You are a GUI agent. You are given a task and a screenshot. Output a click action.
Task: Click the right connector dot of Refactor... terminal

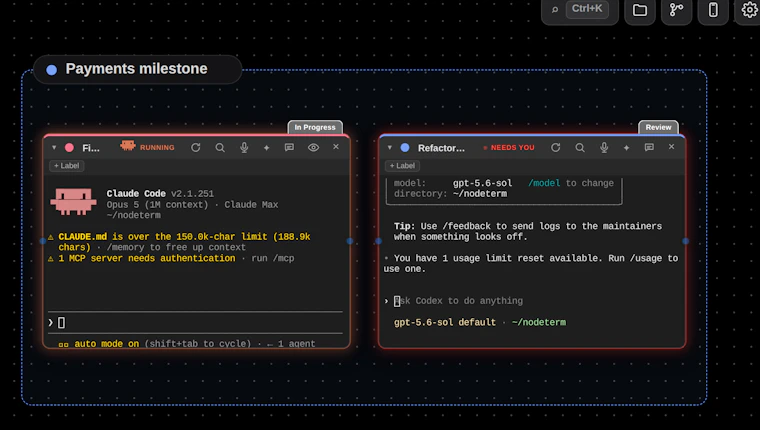(685, 241)
